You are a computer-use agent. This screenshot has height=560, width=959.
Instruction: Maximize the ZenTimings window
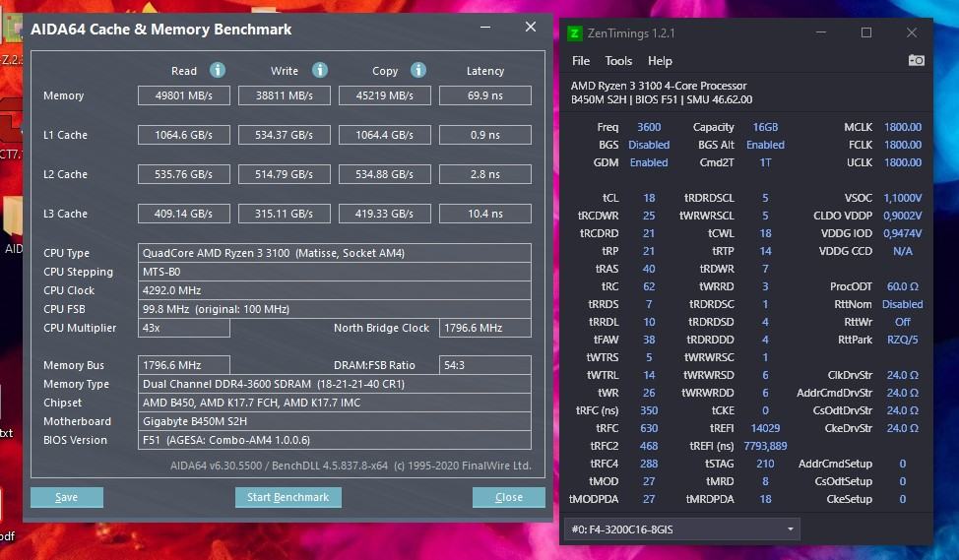[866, 32]
